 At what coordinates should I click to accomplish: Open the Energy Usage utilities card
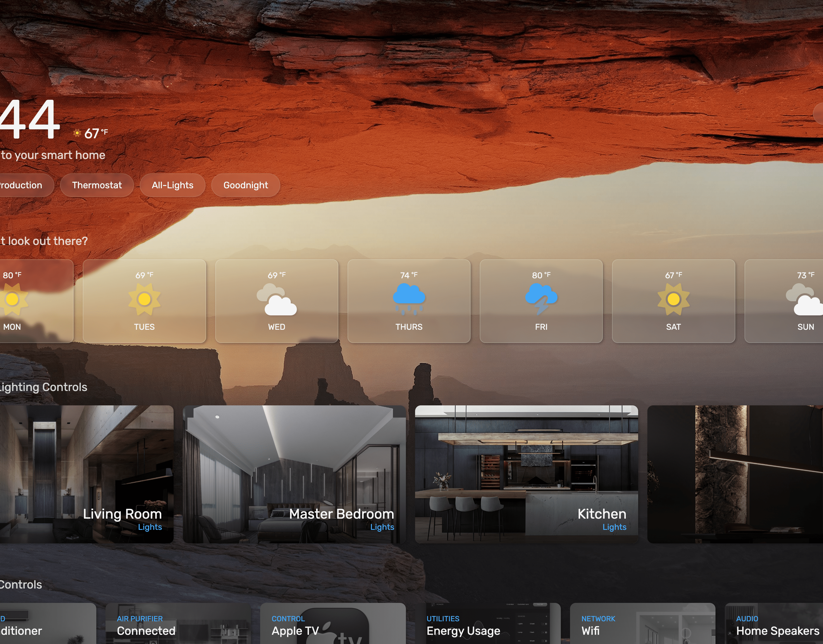(488, 624)
